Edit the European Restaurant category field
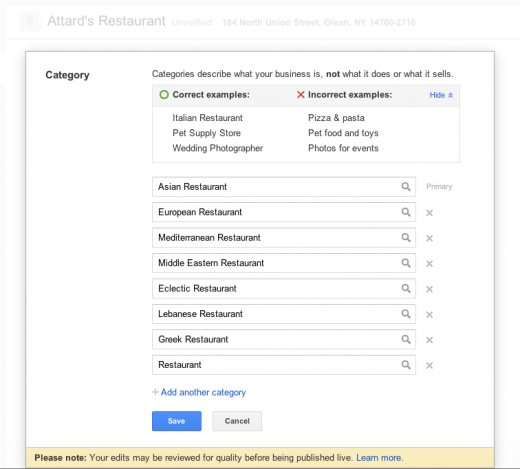520x469 pixels. 284,212
